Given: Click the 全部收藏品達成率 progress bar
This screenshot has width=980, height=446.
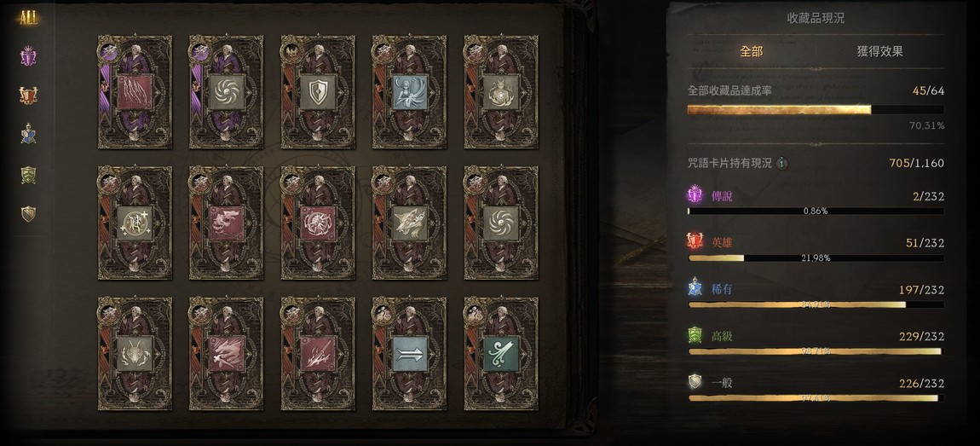Looking at the screenshot, I should pyautogui.click(x=816, y=110).
